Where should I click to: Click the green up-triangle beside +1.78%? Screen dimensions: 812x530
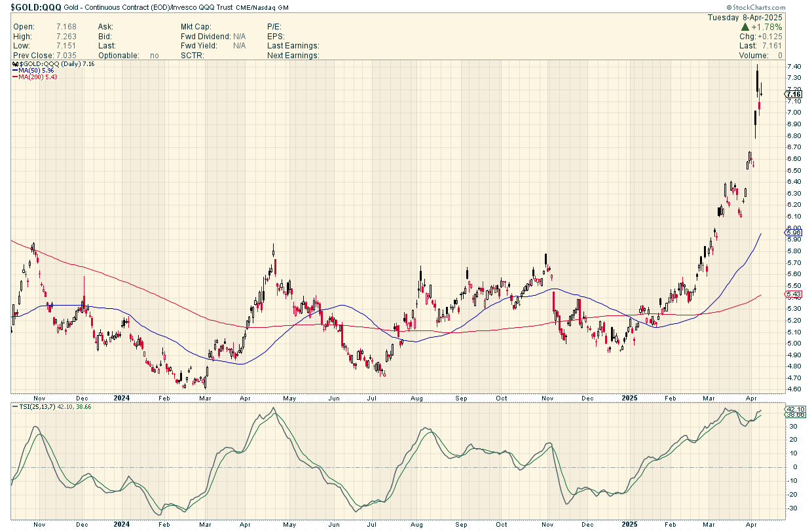coord(745,27)
